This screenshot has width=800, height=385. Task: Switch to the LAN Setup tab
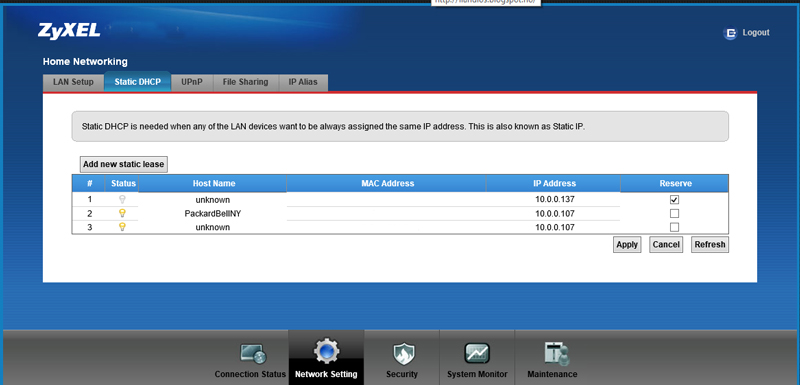click(x=73, y=82)
